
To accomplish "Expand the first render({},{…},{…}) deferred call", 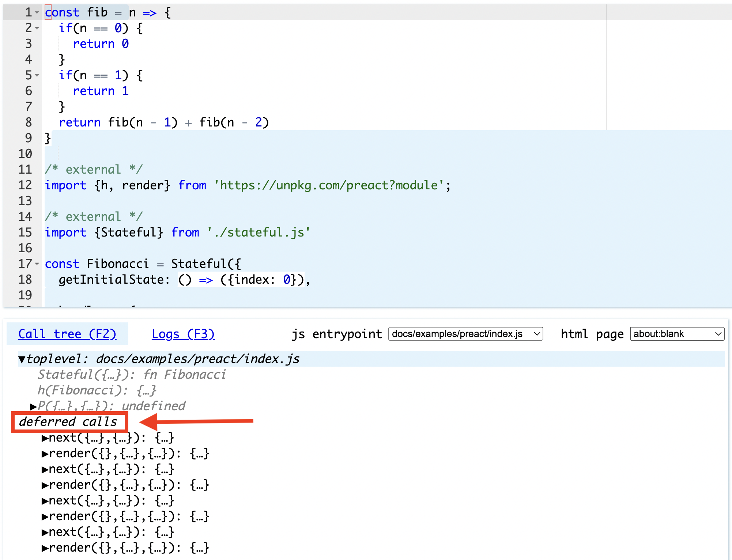I will 45,454.
